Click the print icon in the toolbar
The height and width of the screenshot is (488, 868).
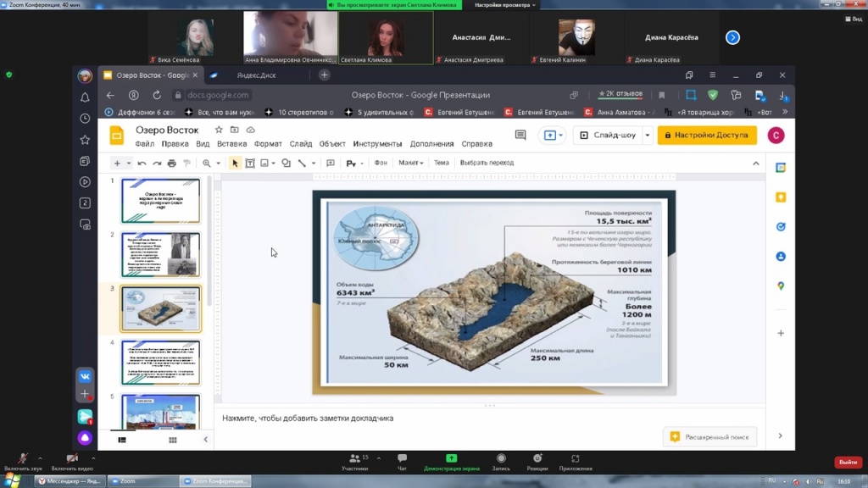pyautogui.click(x=172, y=164)
